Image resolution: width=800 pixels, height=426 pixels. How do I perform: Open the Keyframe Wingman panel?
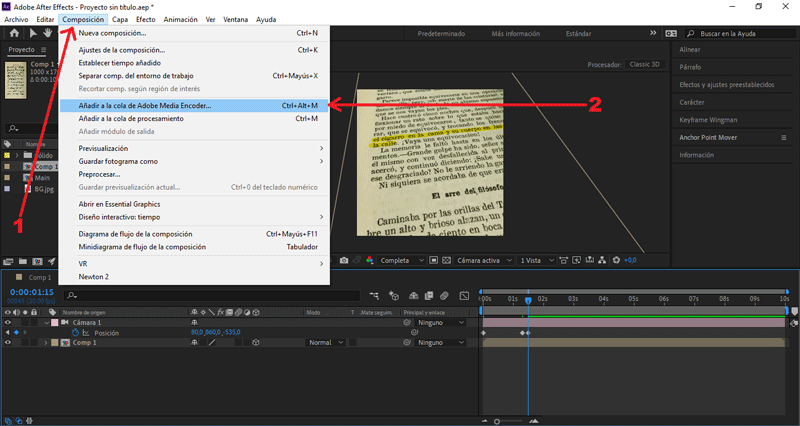(x=708, y=120)
